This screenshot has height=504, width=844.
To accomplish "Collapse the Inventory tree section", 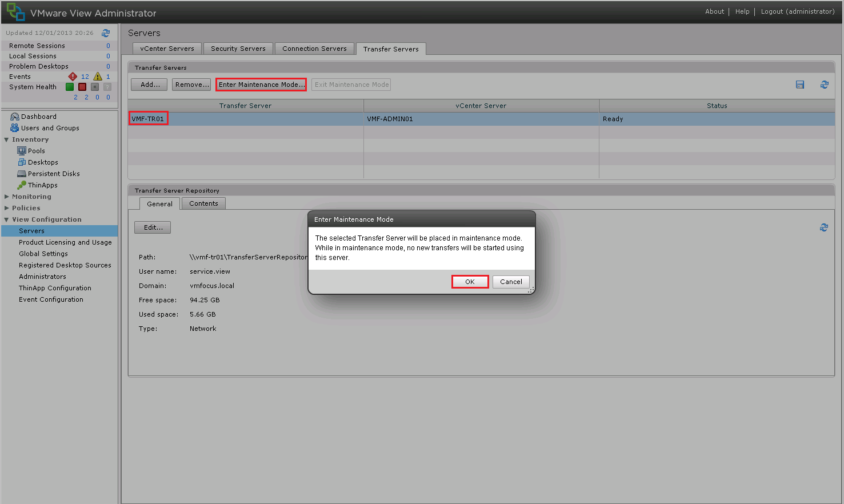I will (7, 139).
